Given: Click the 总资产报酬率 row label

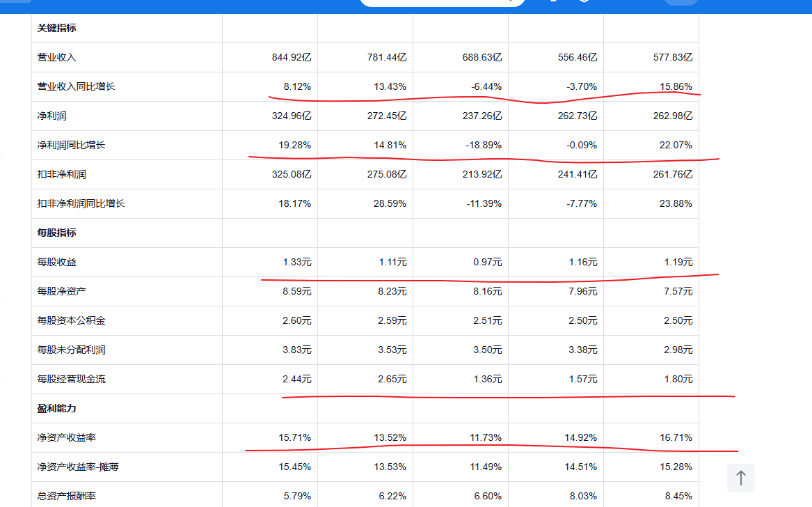Looking at the screenshot, I should tap(67, 496).
